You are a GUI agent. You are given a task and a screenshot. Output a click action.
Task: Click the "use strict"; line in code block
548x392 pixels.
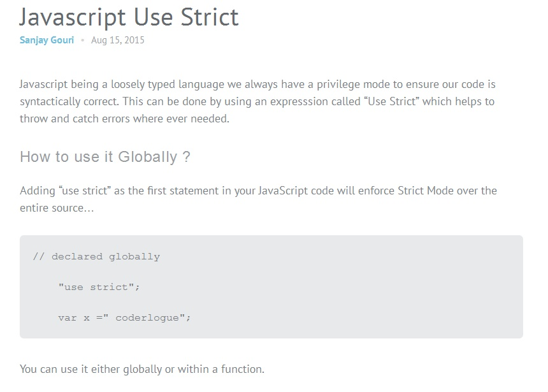[99, 287]
